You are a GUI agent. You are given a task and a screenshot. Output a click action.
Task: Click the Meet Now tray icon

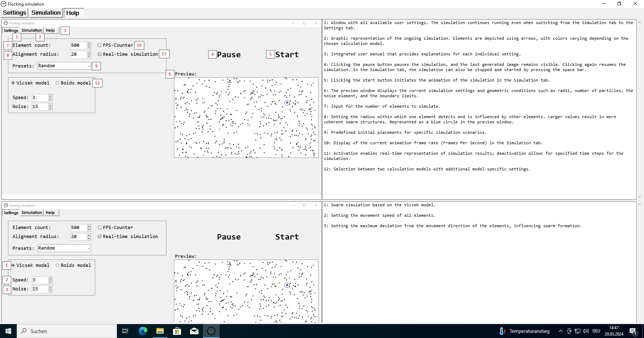[569, 331]
